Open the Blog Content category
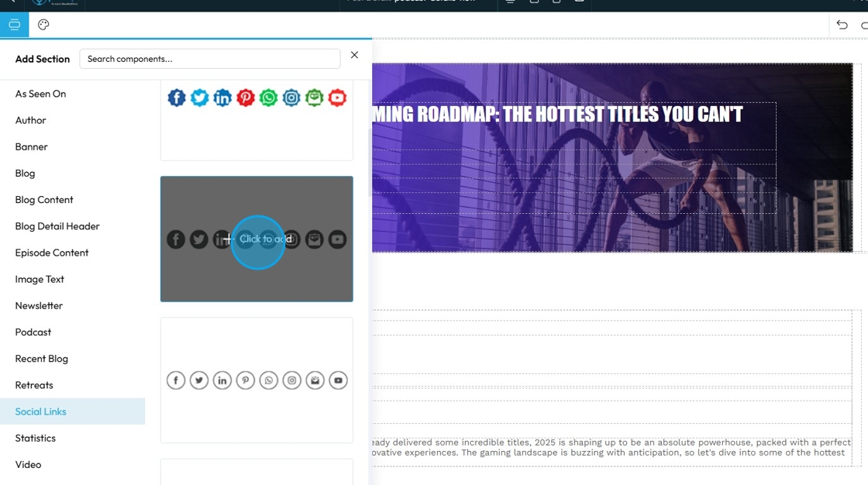This screenshot has height=485, width=868. click(x=44, y=200)
